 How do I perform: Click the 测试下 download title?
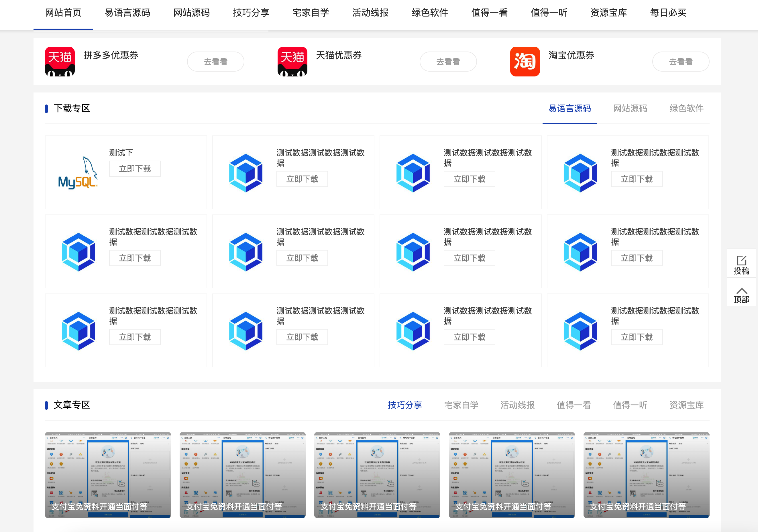(x=121, y=153)
